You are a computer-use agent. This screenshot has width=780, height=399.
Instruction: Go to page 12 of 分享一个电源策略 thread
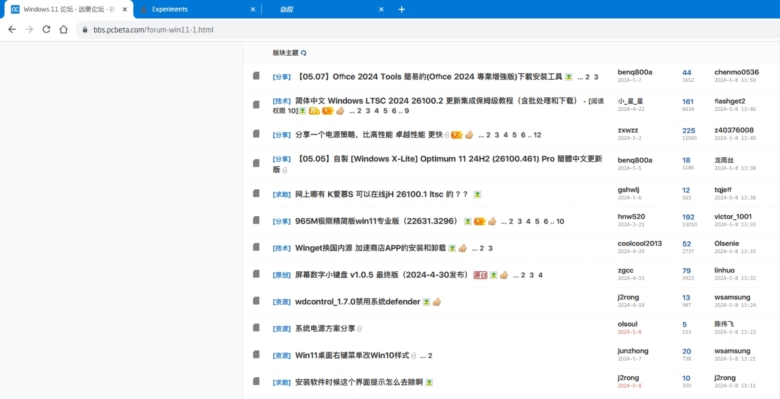[537, 135]
